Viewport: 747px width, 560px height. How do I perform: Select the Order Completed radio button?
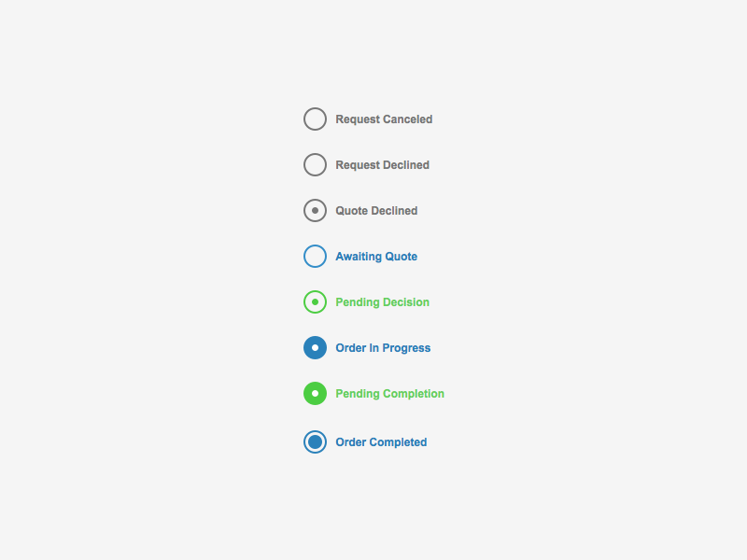[315, 442]
